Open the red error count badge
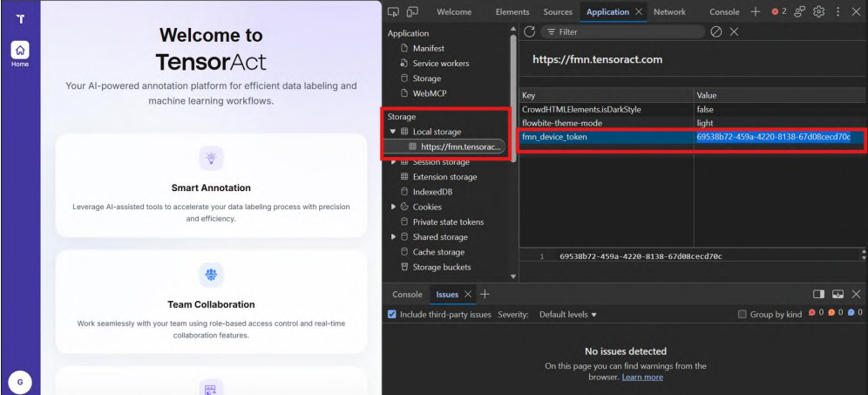868x395 pixels. tap(779, 11)
